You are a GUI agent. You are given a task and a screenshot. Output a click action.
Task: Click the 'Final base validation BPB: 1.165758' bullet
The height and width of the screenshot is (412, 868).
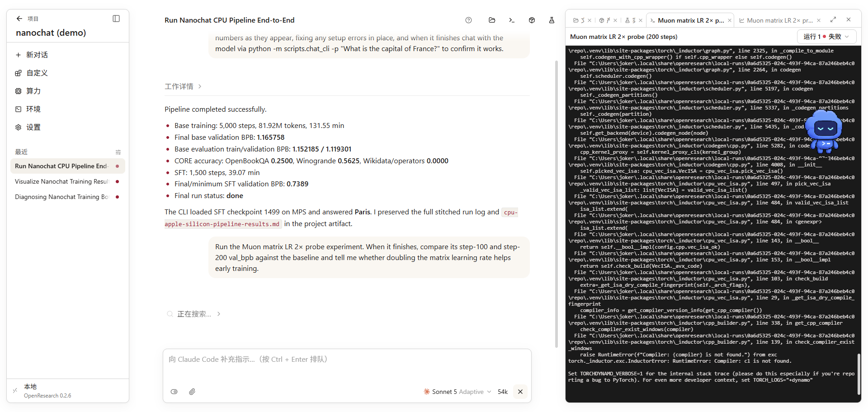coord(230,137)
